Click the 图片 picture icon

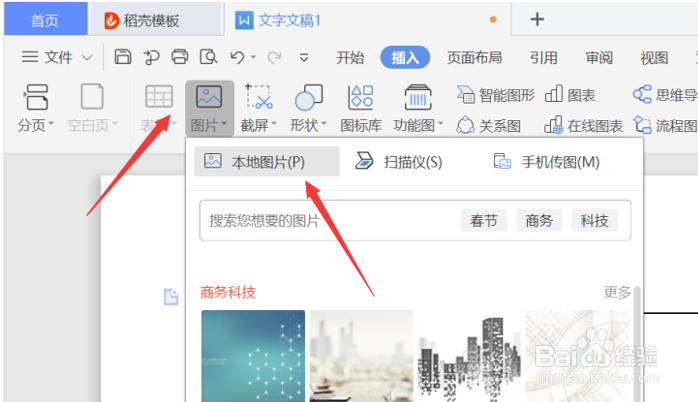click(209, 97)
